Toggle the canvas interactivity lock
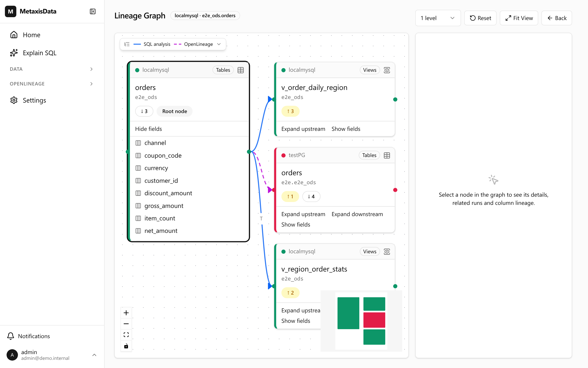This screenshot has height=368, width=588. 126,346
